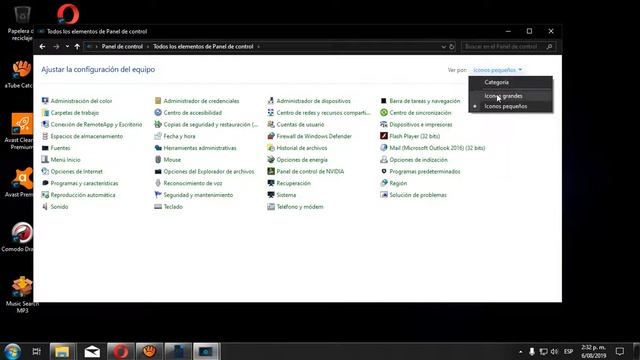Open Mail (Microsoft Outlook 2016) link
Screen dimensions: 640x360
(x=437, y=148)
